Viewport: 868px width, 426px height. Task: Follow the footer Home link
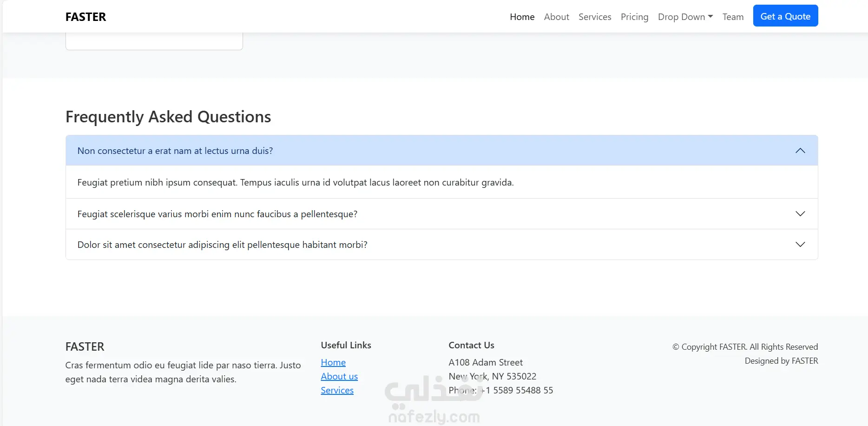333,362
